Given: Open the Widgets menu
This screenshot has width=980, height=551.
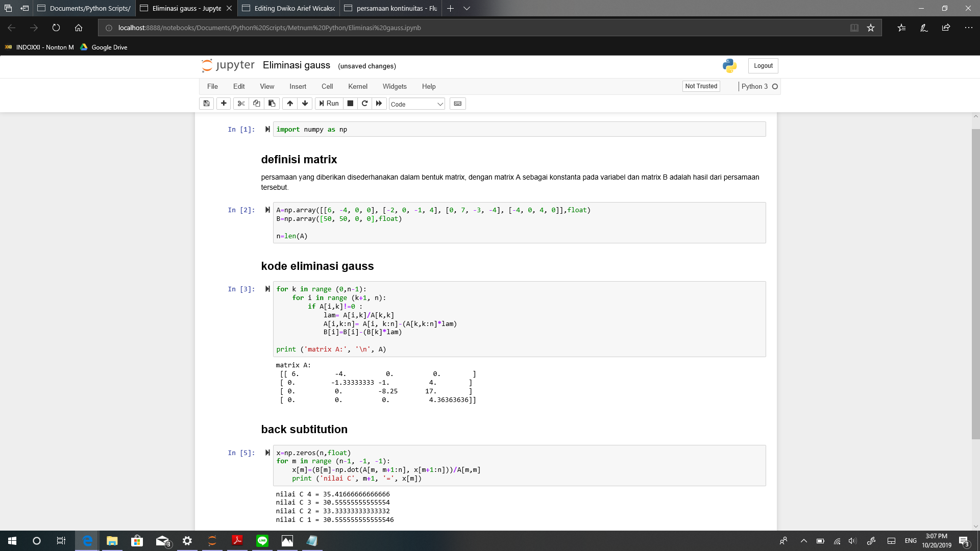Looking at the screenshot, I should tap(395, 86).
